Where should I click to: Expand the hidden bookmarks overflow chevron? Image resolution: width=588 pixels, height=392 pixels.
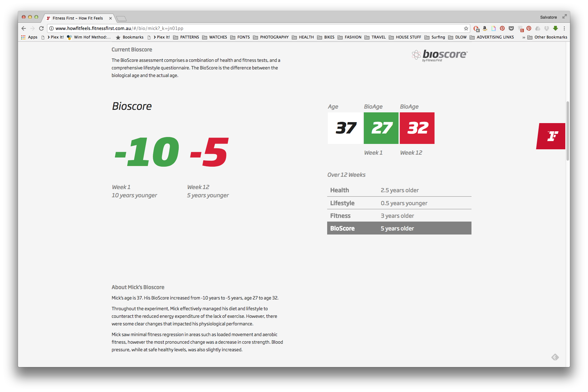tap(524, 37)
